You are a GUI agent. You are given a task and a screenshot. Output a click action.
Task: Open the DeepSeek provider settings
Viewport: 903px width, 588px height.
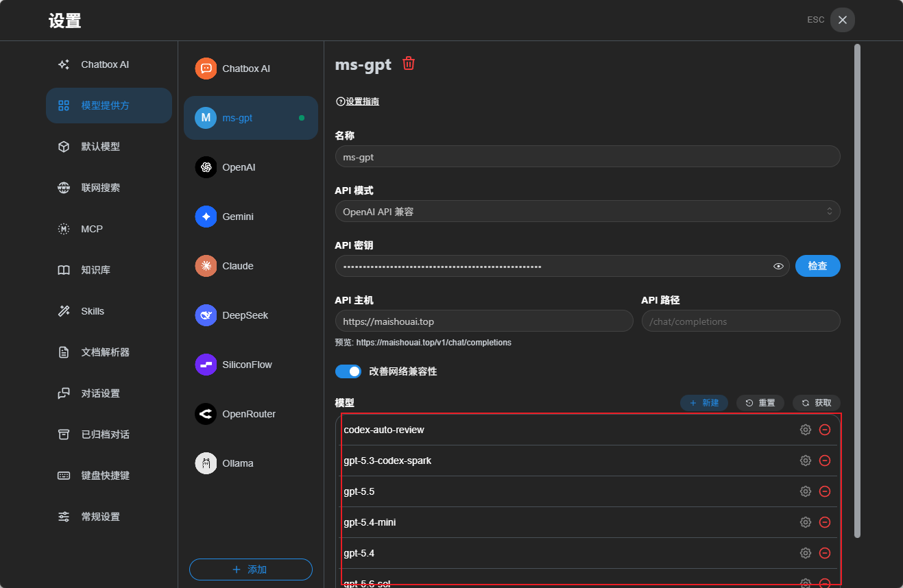coord(251,315)
